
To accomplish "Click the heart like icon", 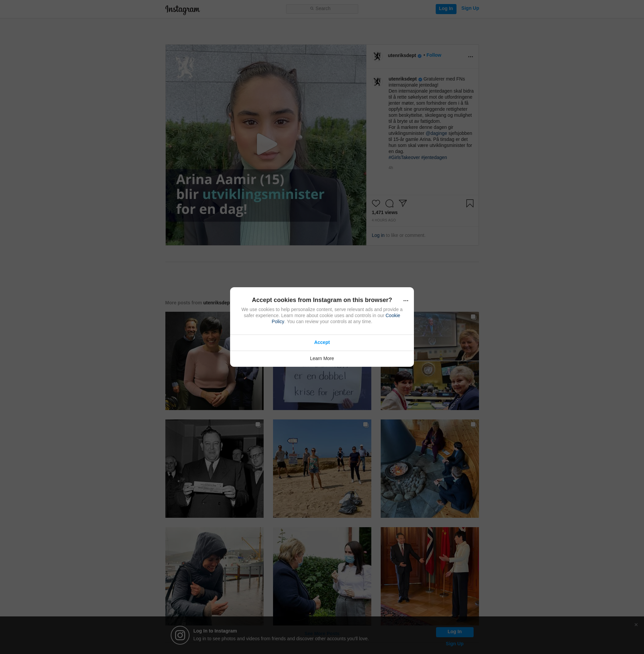I will point(376,203).
